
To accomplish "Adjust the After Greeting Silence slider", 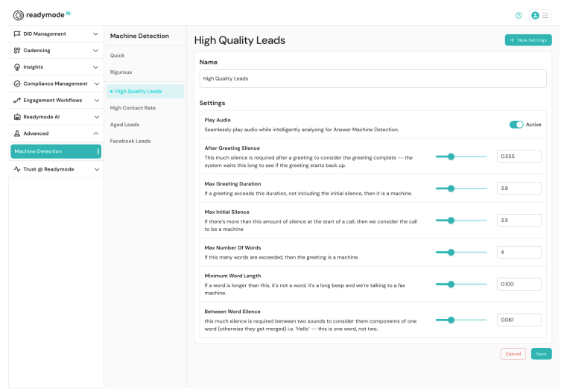I will click(451, 157).
